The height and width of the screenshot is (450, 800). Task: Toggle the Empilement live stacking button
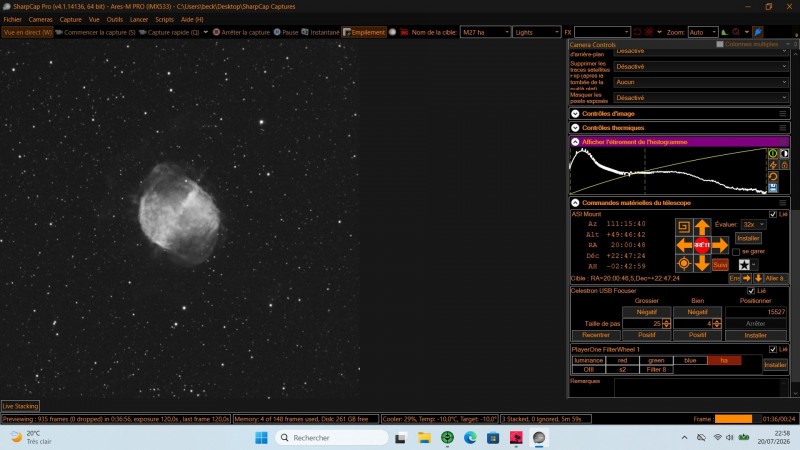coord(364,32)
